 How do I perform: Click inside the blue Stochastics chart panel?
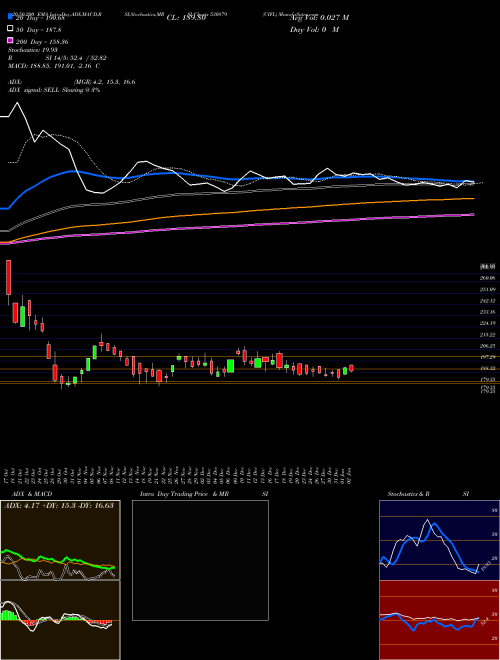[439, 540]
